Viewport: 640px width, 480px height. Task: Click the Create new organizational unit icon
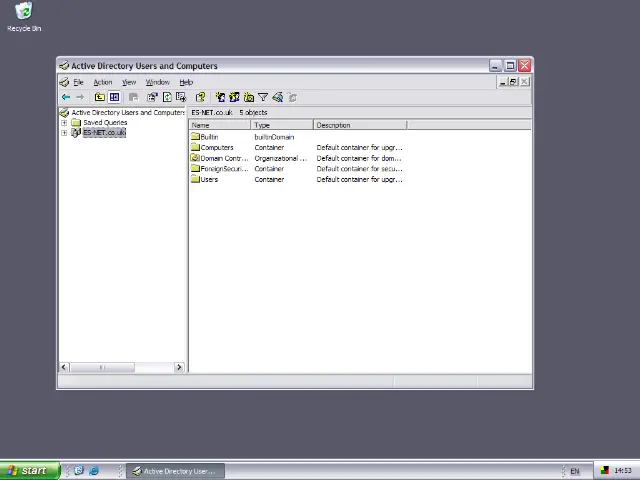tap(248, 97)
